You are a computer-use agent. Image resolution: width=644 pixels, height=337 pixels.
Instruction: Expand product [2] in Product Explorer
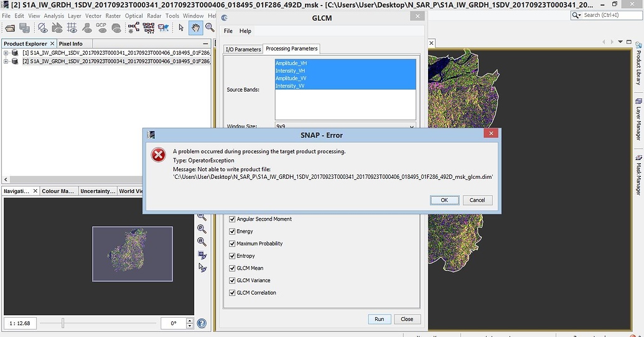click(6, 61)
